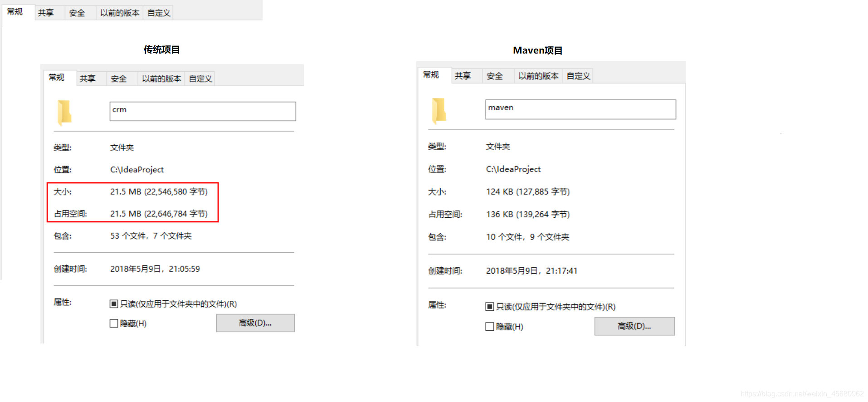
Task: Open 高级(D)... in maven properties
Action: 634,326
